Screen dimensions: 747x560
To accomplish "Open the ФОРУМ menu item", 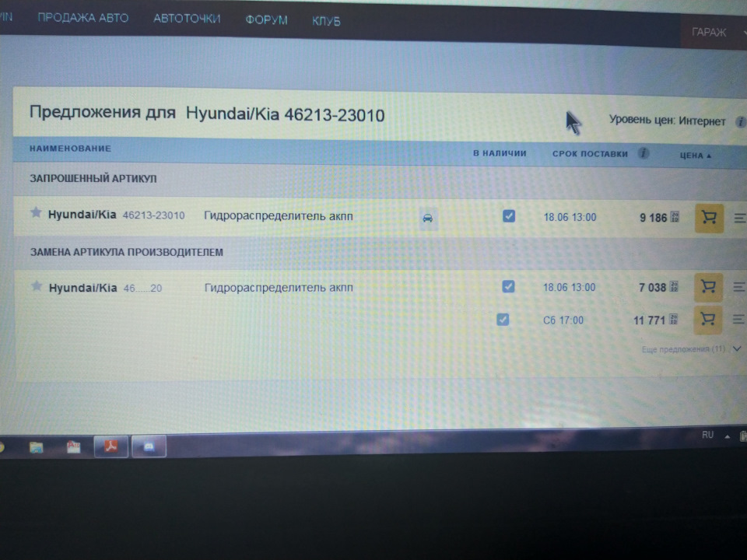I will pyautogui.click(x=266, y=20).
